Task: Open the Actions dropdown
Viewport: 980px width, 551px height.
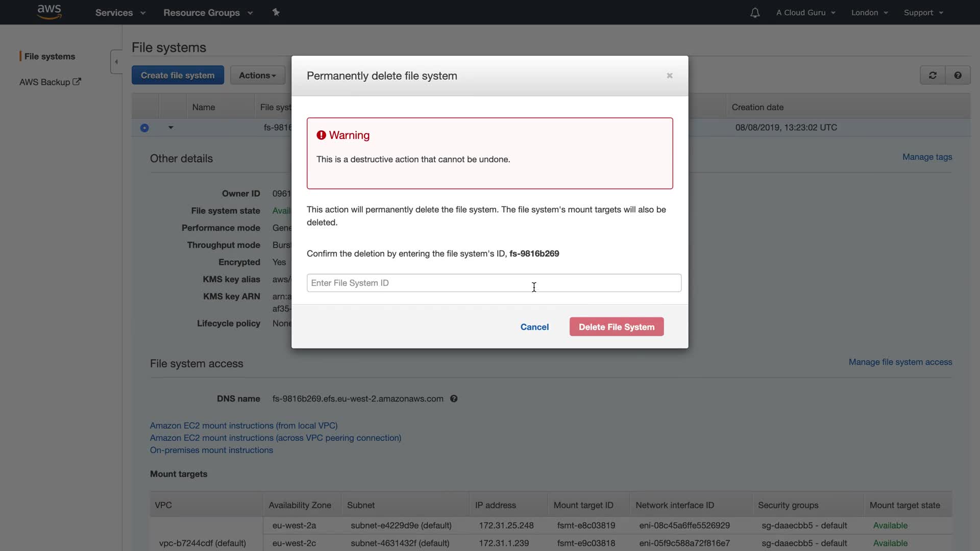Action: (257, 76)
